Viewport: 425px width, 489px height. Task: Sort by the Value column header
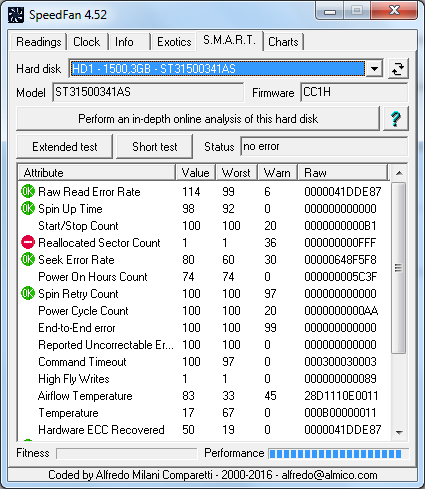pos(196,173)
